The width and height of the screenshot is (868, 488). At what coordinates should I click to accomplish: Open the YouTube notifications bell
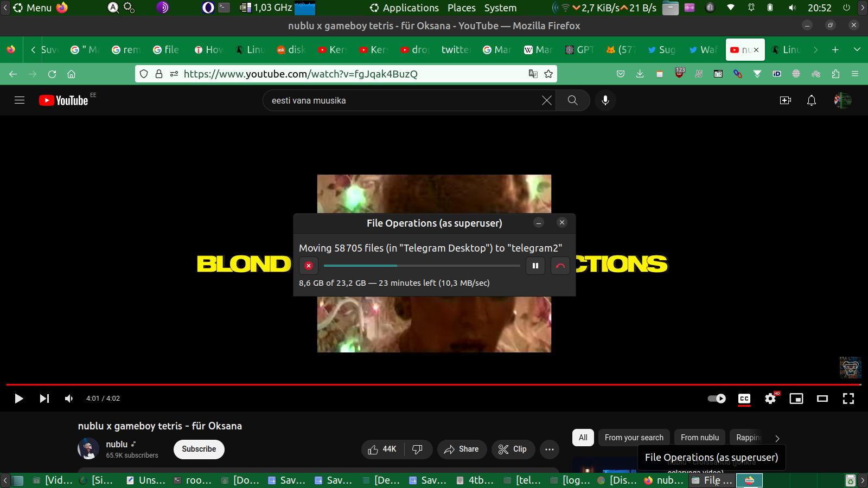tap(812, 100)
